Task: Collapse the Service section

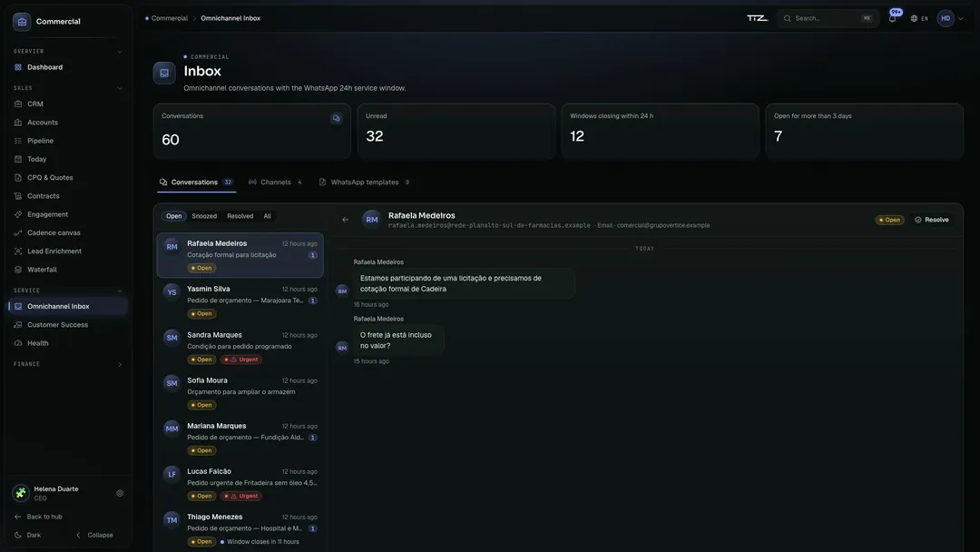Action: (x=120, y=291)
